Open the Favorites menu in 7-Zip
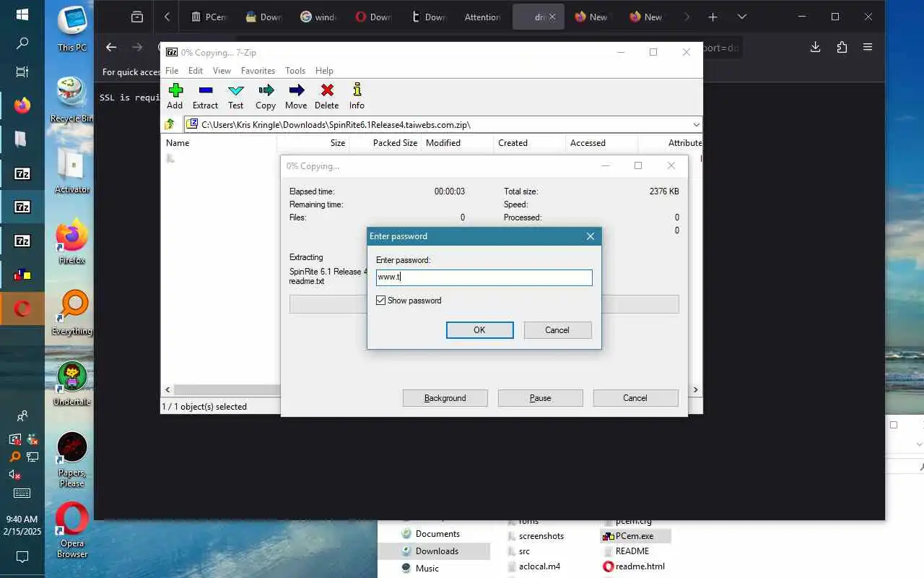The height and width of the screenshot is (578, 924). (x=258, y=71)
